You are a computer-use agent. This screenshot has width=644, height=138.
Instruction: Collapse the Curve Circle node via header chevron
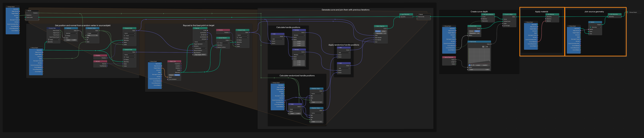click(469, 26)
